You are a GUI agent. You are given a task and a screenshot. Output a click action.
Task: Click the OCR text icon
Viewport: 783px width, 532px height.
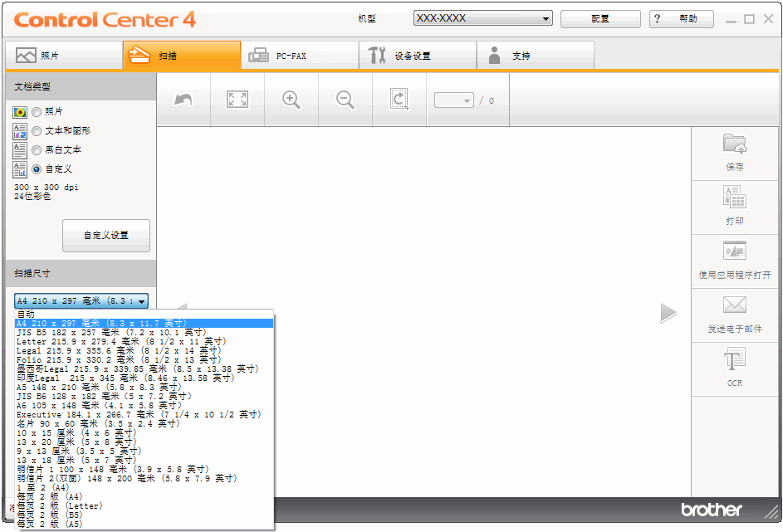pyautogui.click(x=734, y=359)
